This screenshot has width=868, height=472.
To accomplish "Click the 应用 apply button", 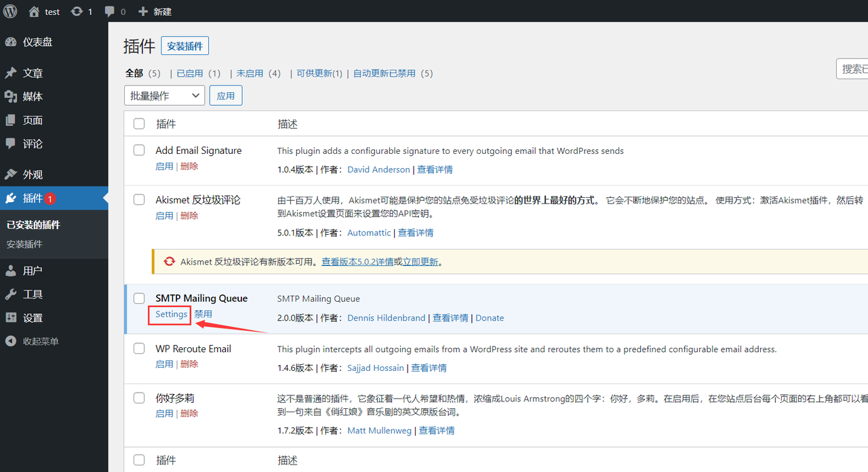I will 226,96.
